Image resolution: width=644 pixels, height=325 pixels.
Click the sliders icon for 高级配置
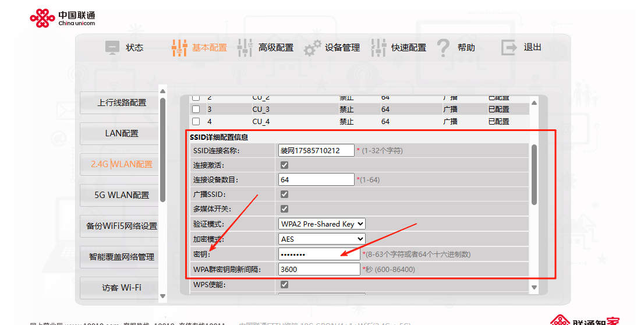(245, 48)
